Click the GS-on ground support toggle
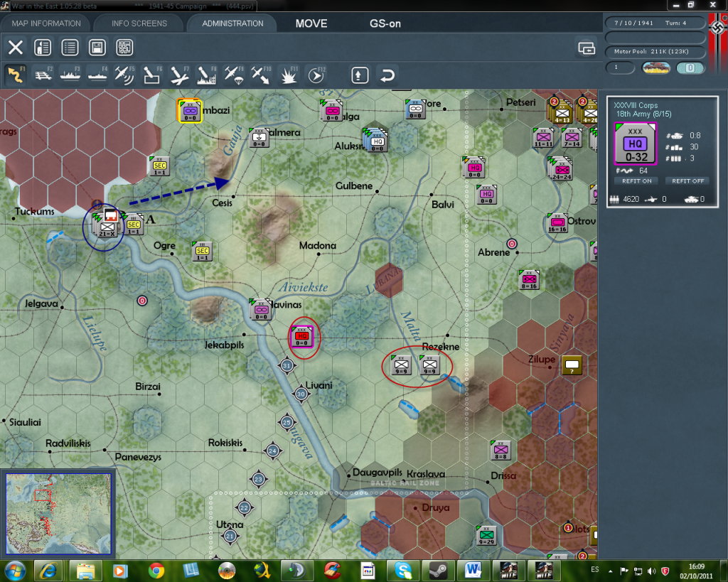Image resolution: width=728 pixels, height=582 pixels. 385,23
